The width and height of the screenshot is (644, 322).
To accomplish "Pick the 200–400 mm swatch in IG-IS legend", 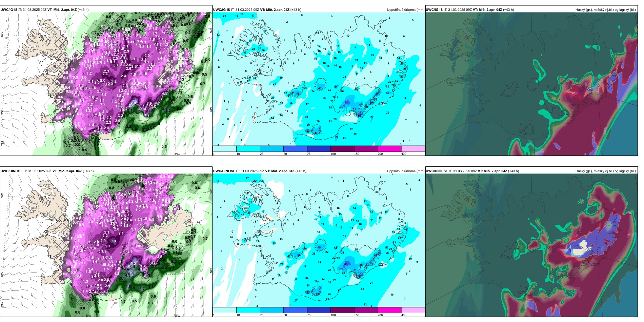I will pyautogui.click(x=389, y=149).
